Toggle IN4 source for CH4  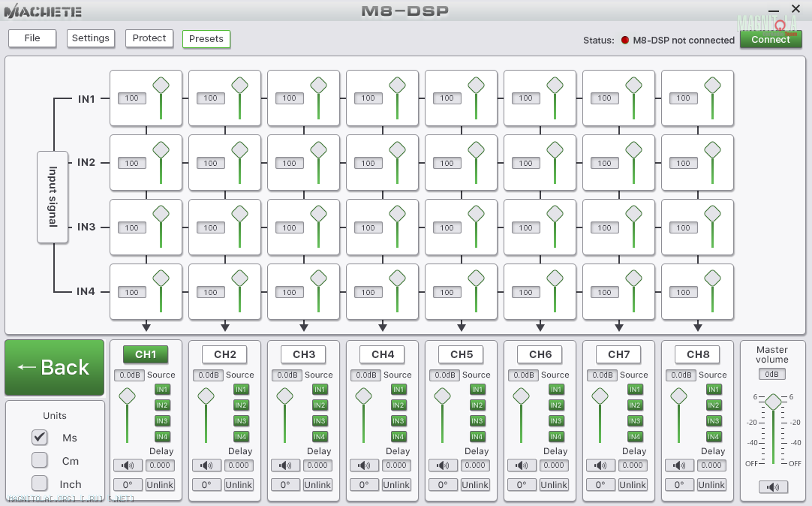click(x=398, y=437)
